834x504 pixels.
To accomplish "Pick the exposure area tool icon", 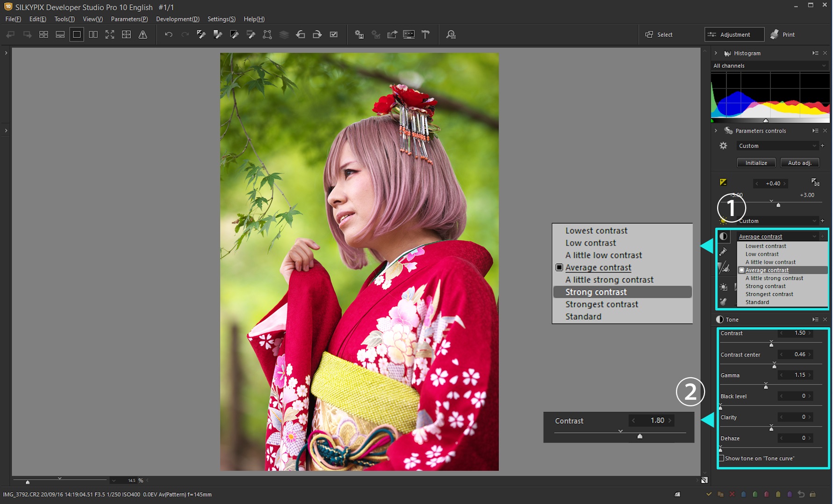I will (815, 182).
